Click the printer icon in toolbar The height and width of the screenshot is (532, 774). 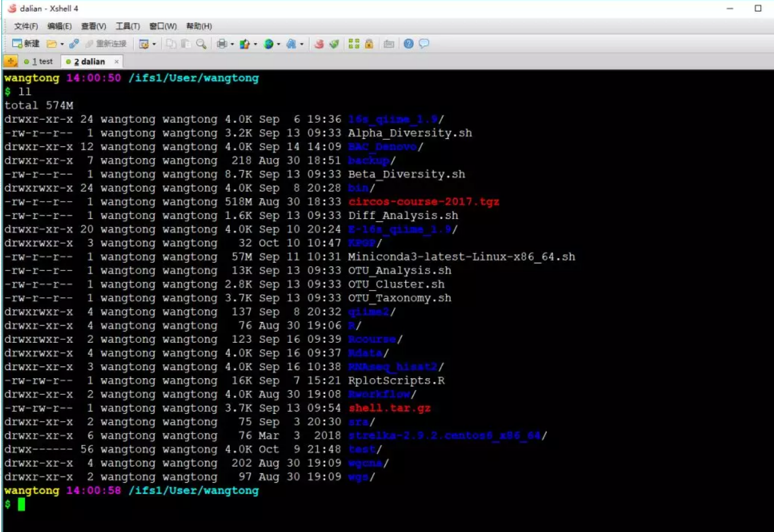click(x=222, y=44)
